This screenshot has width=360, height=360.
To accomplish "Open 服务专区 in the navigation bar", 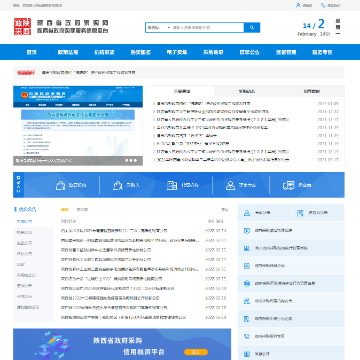I will [x=322, y=52].
